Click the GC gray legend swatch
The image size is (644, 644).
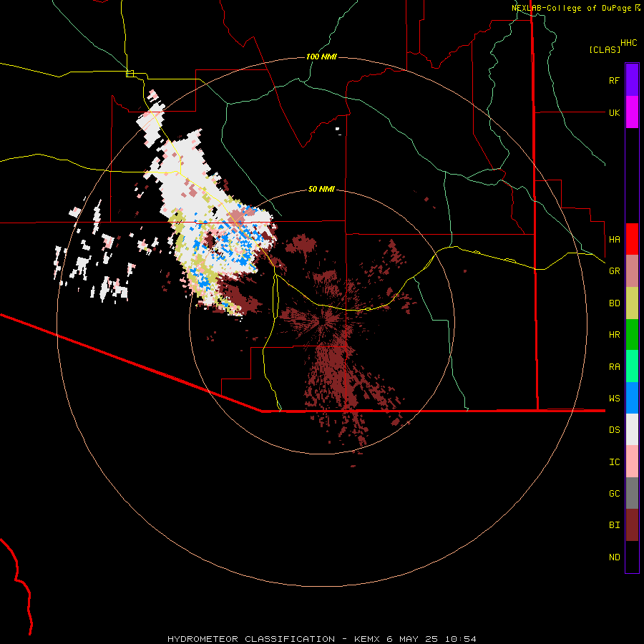point(632,493)
